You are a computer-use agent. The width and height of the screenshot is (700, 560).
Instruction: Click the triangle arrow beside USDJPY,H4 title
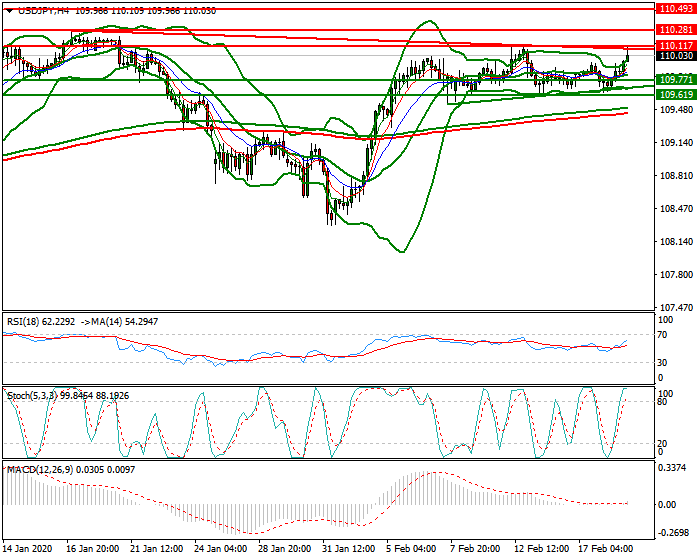(x=9, y=11)
